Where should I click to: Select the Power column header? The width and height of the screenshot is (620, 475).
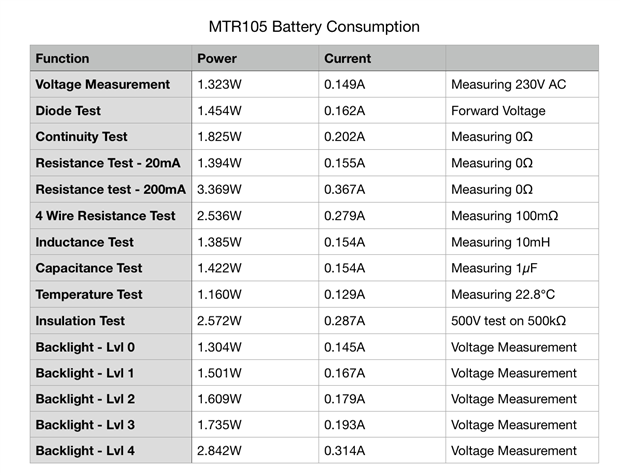click(x=217, y=59)
